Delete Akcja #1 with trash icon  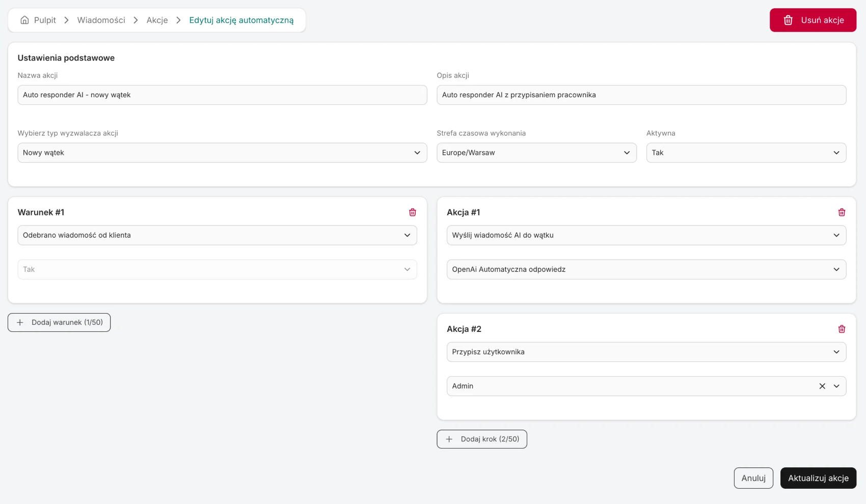coord(842,212)
